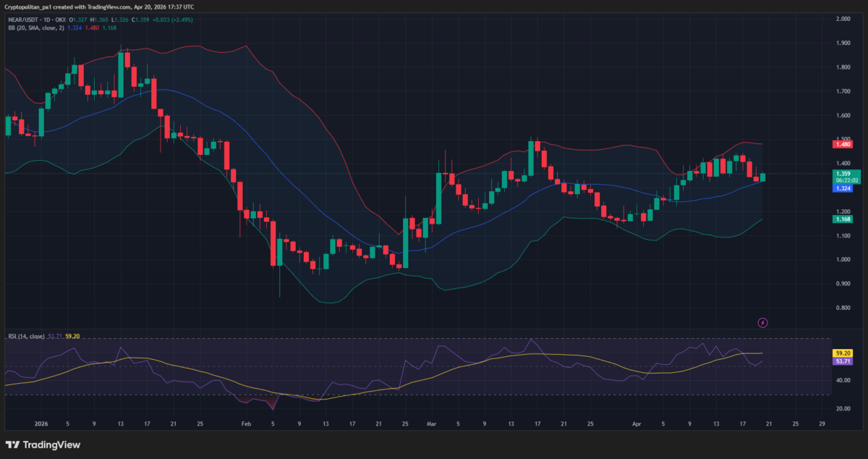Click the Mar label on the time axis
The image size is (868, 459).
433,424
